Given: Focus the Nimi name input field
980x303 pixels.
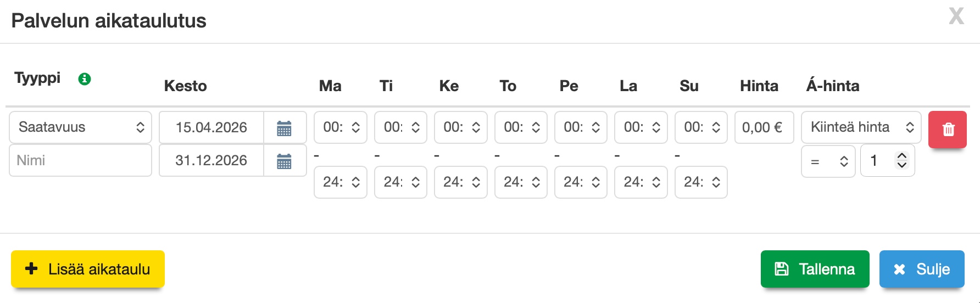Looking at the screenshot, I should click(x=80, y=160).
